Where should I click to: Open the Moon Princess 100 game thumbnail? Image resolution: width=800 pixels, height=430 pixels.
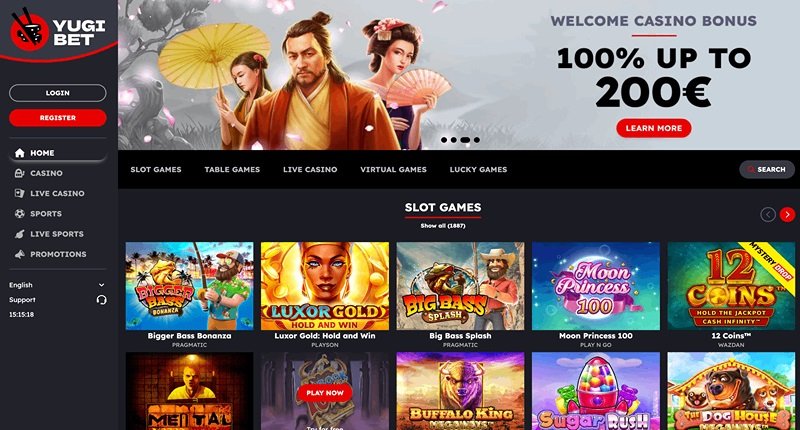coord(596,286)
